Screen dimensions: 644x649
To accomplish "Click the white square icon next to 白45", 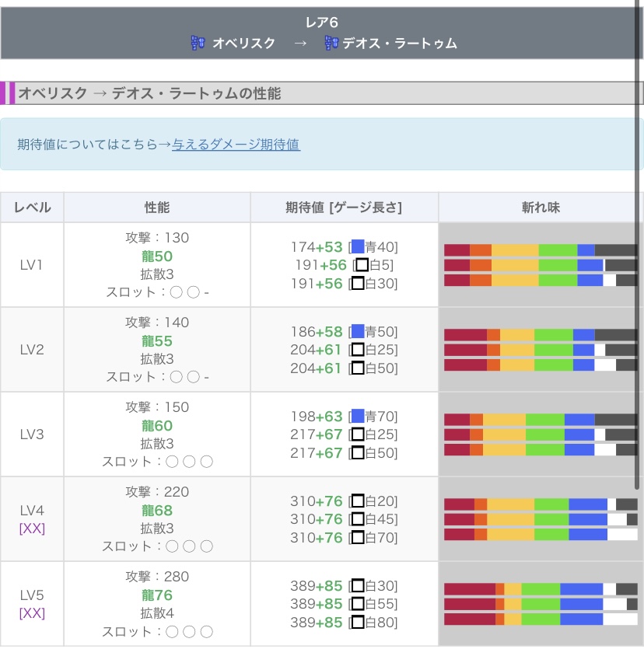I will point(358,519).
